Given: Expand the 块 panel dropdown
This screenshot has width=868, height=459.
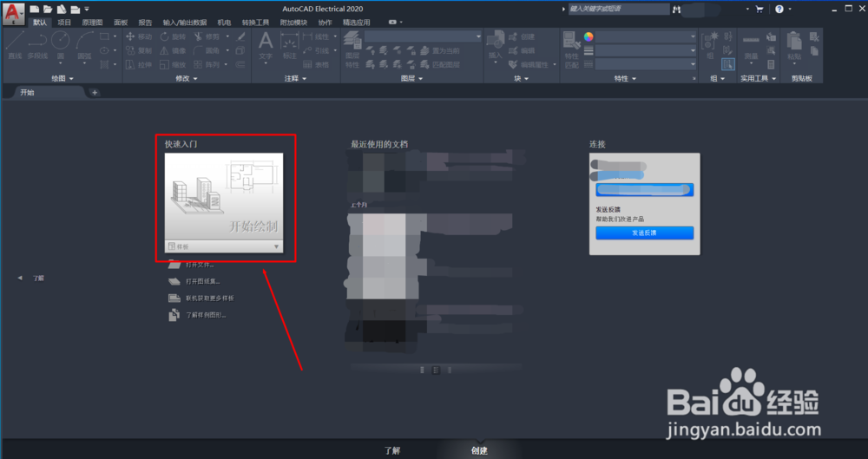Looking at the screenshot, I should tap(521, 79).
